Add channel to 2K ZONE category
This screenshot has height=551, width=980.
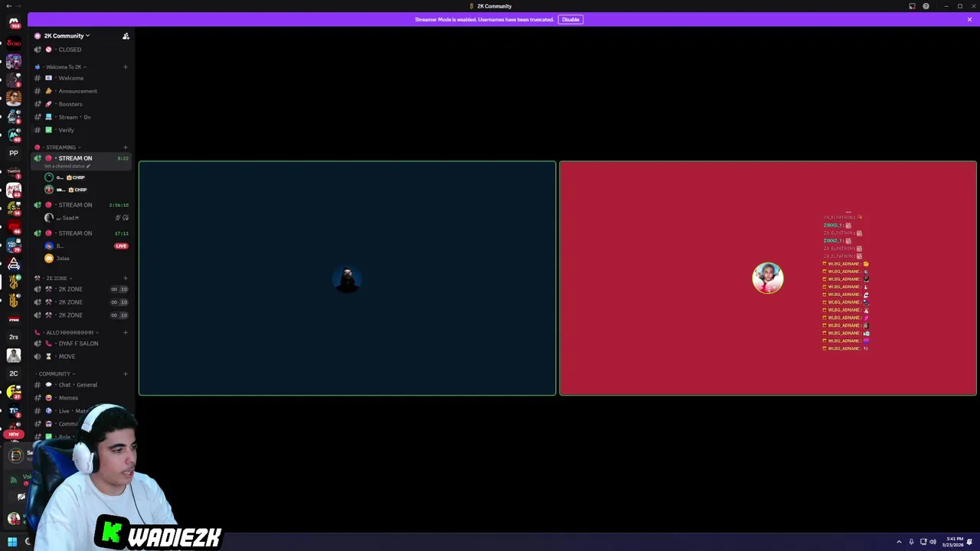(x=126, y=278)
